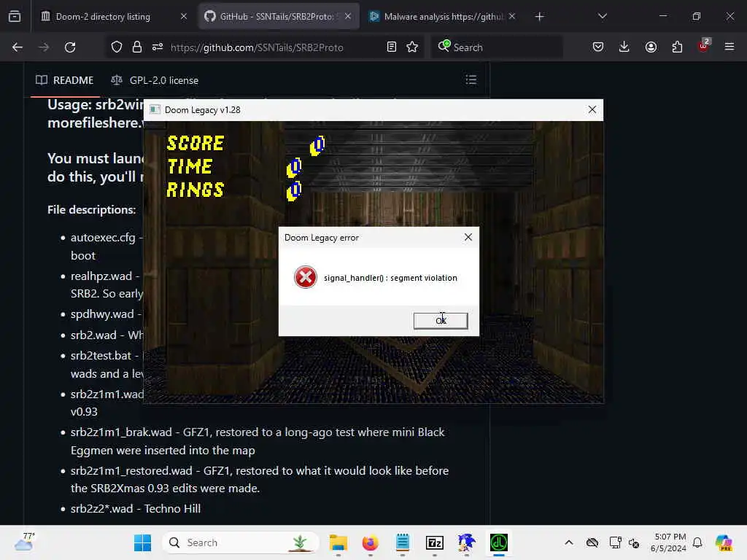The width and height of the screenshot is (747, 560).
Task: Expand the list all tabs dropdown
Action: (602, 17)
